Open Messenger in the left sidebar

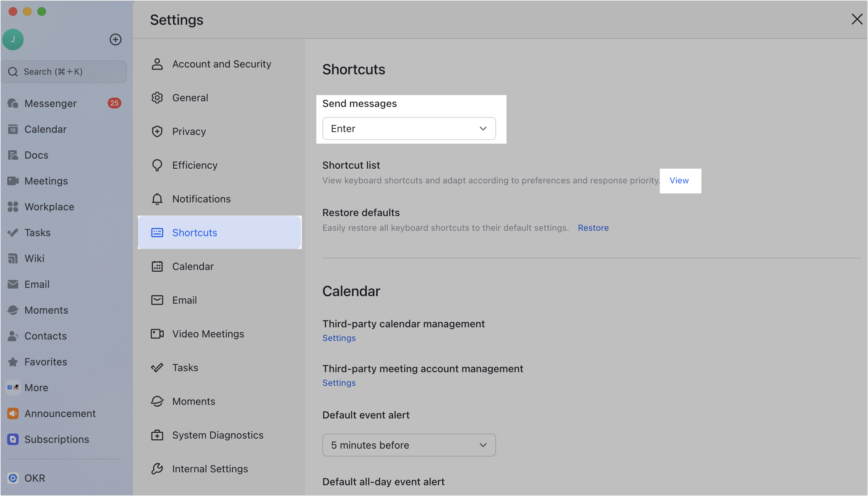click(x=64, y=103)
